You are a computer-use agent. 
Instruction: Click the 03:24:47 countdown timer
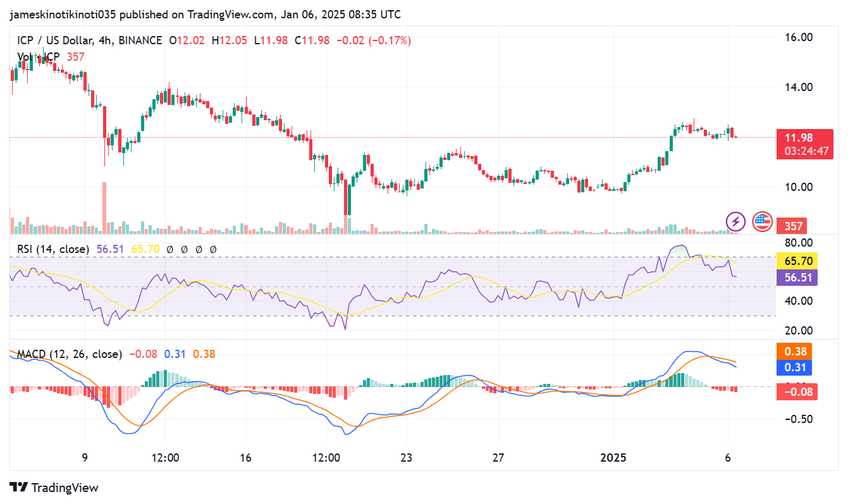pos(806,152)
